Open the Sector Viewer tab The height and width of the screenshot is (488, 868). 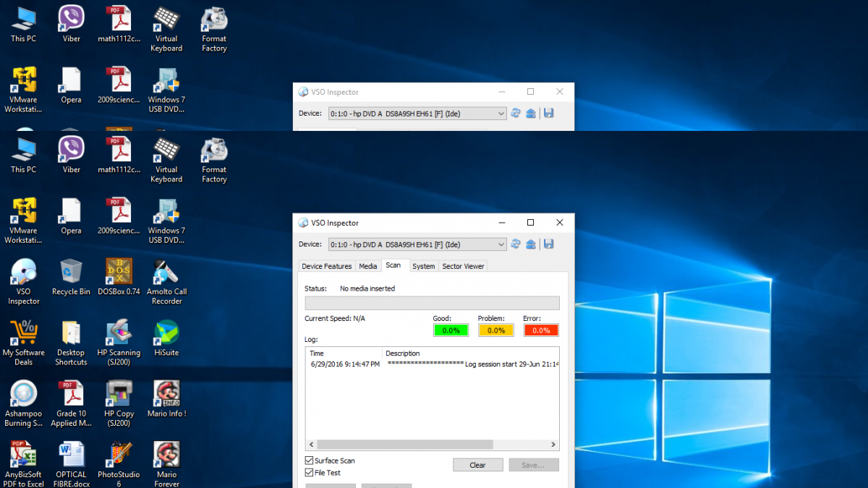click(x=463, y=266)
